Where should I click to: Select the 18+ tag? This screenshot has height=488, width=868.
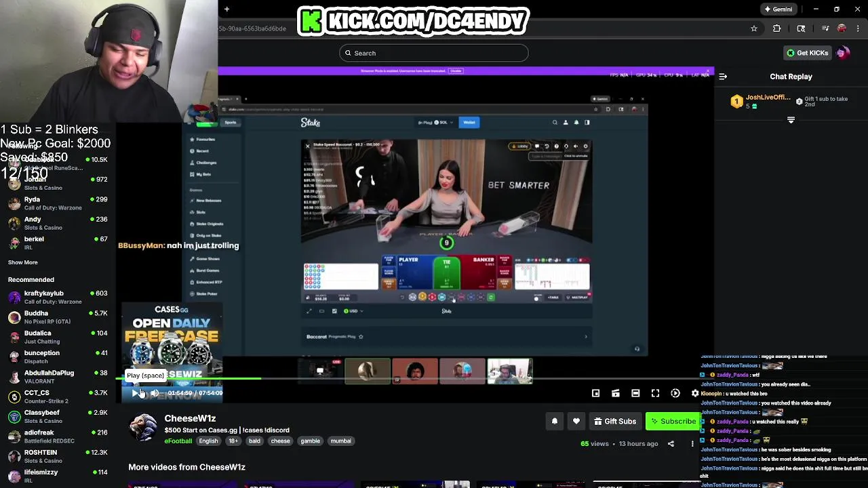(233, 441)
